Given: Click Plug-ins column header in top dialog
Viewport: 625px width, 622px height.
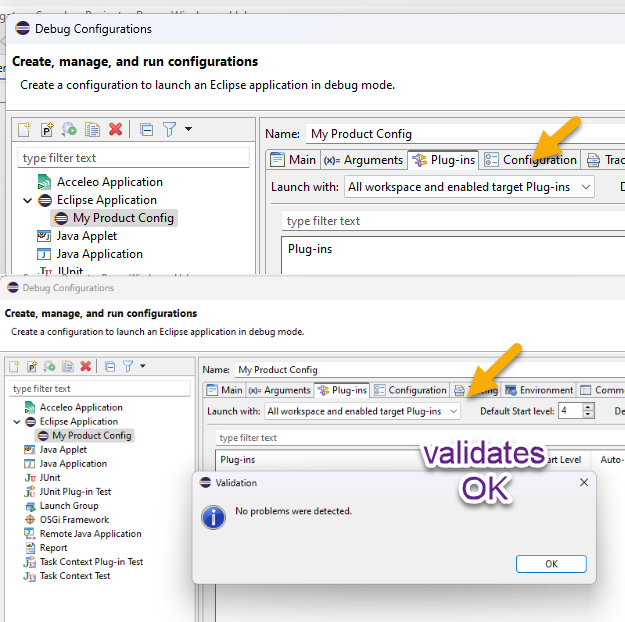Looking at the screenshot, I should (310, 249).
